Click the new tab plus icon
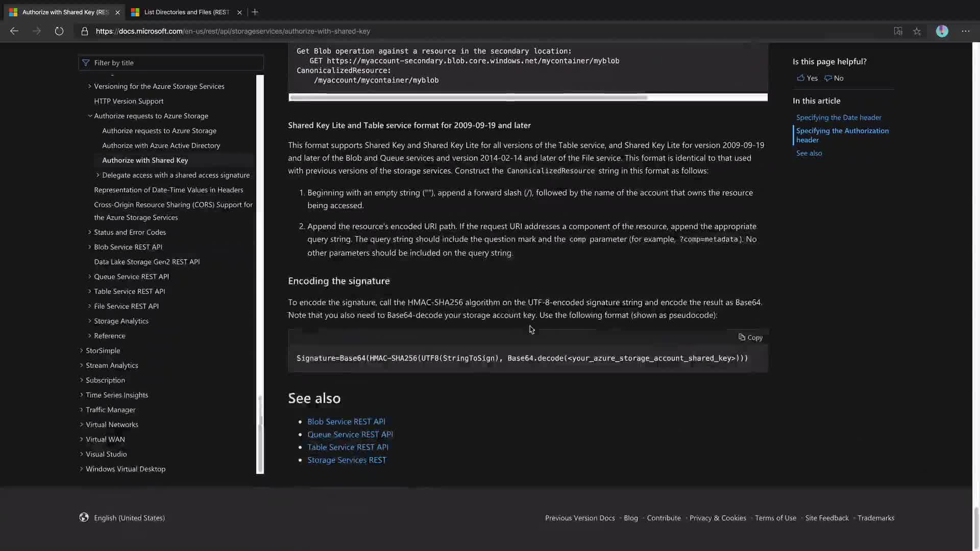The image size is (980, 551). (255, 12)
